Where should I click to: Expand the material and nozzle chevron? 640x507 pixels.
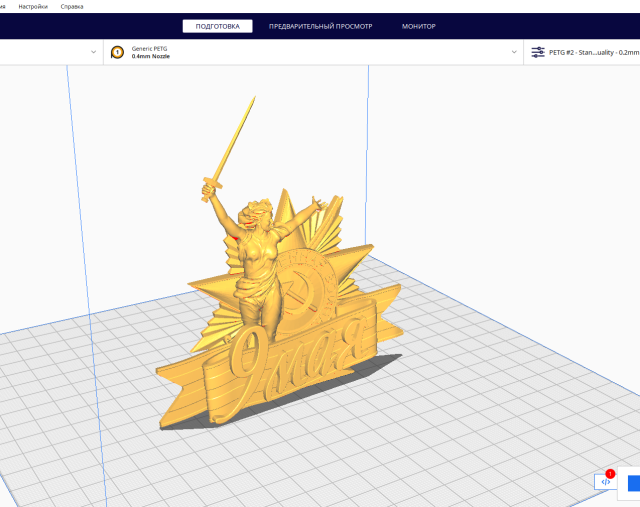514,52
